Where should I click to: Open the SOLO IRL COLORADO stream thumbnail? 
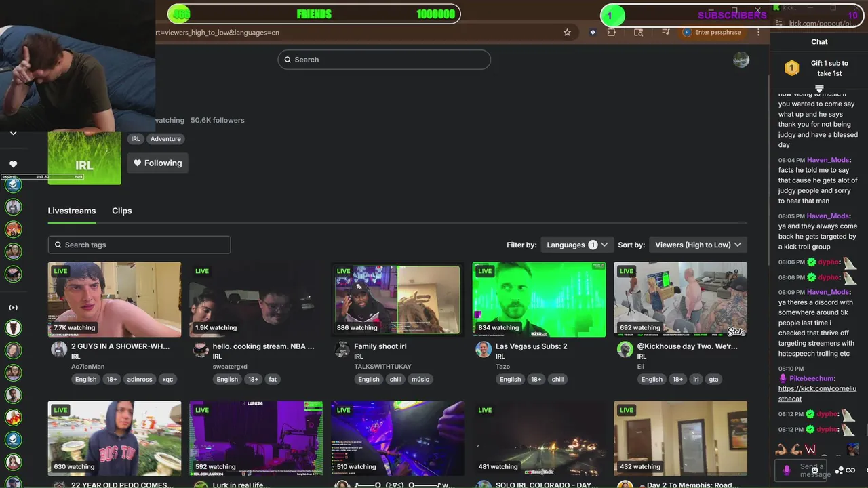coord(539,439)
